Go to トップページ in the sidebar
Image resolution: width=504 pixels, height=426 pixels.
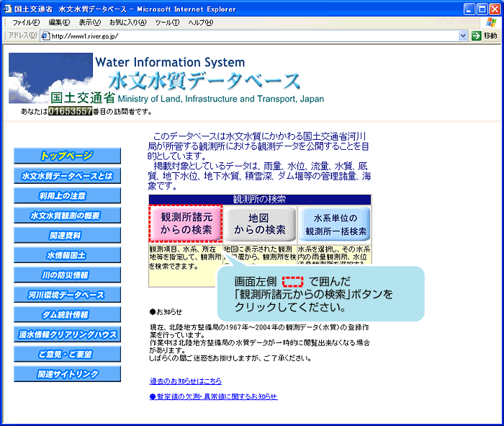67,156
